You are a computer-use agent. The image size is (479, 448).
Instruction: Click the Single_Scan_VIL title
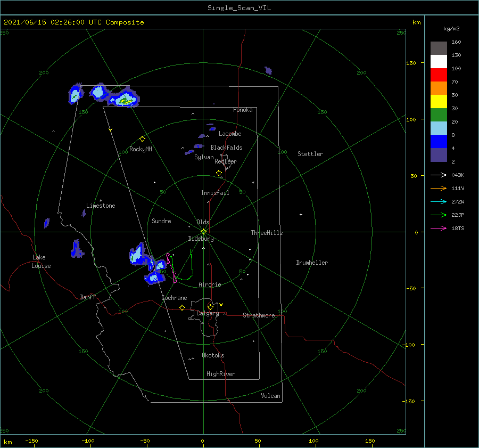tap(239, 8)
